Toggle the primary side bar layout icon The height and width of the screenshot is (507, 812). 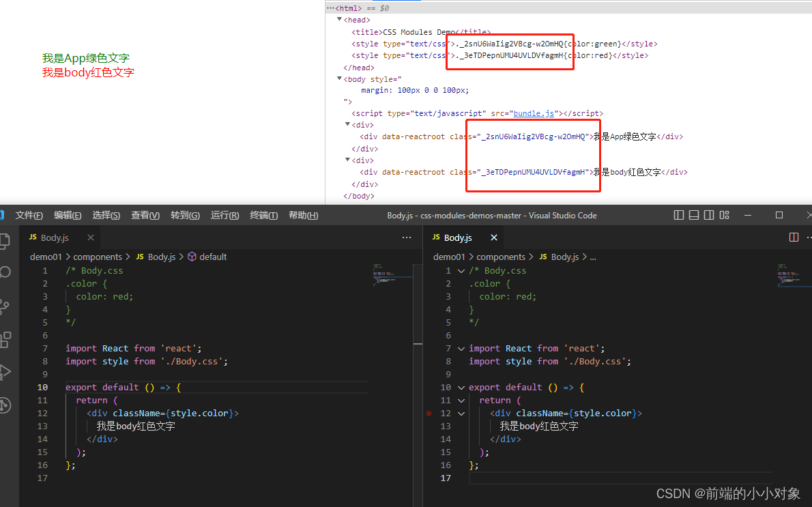[678, 216]
